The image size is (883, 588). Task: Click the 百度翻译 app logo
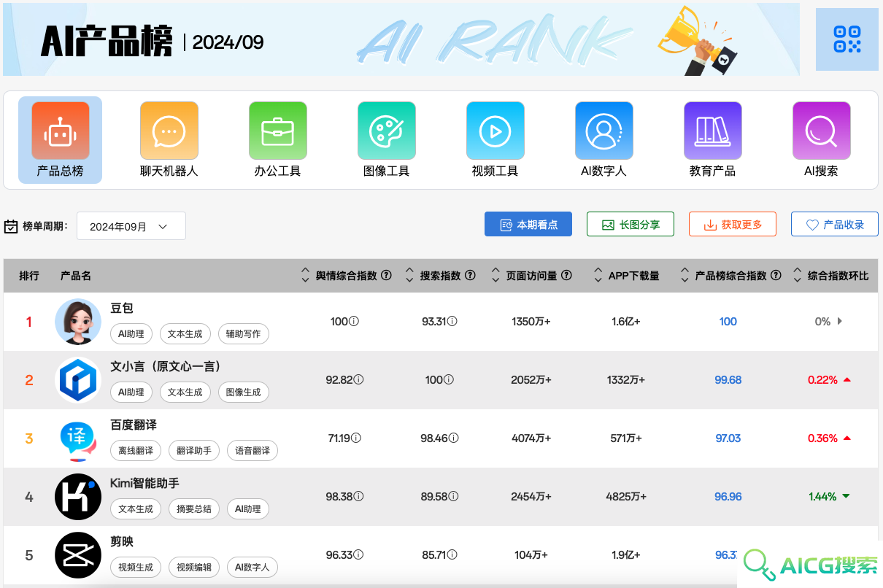pyautogui.click(x=78, y=438)
